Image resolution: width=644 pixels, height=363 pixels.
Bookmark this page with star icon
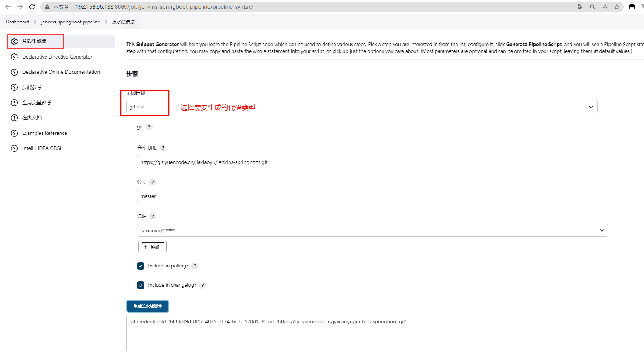tap(617, 7)
